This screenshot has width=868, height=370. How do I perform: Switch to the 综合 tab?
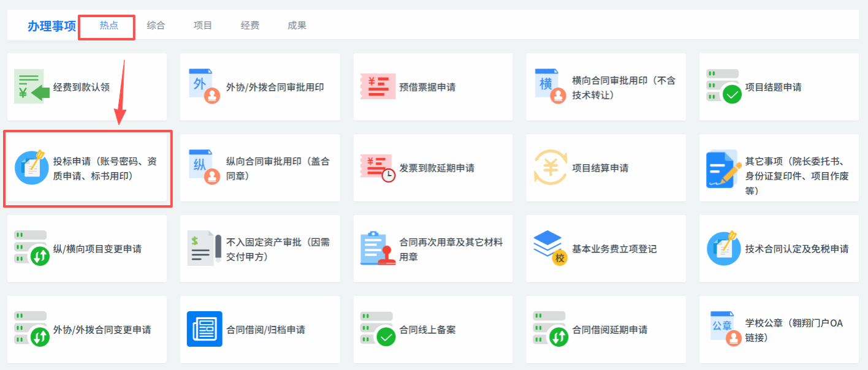coord(156,25)
